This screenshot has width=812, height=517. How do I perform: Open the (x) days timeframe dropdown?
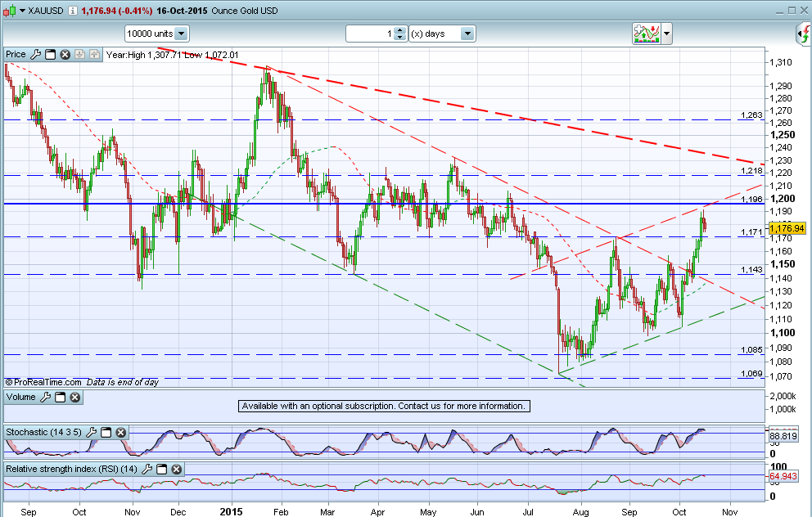442,34
